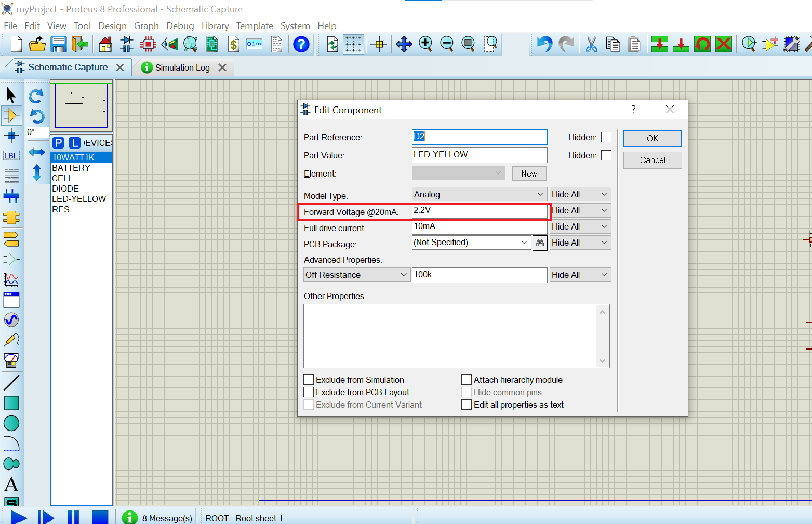Click the Undo arrow icon
This screenshot has width=812, height=524.
[544, 45]
